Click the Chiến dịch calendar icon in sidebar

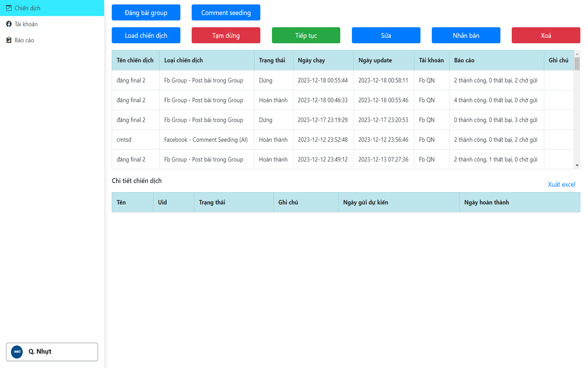point(9,8)
